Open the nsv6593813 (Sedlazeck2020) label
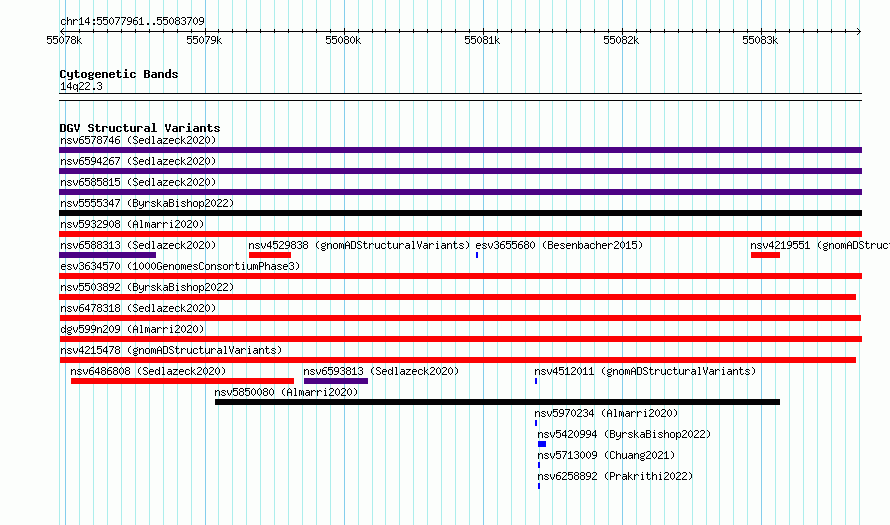Screen dimensions: 890x525 coord(381,371)
